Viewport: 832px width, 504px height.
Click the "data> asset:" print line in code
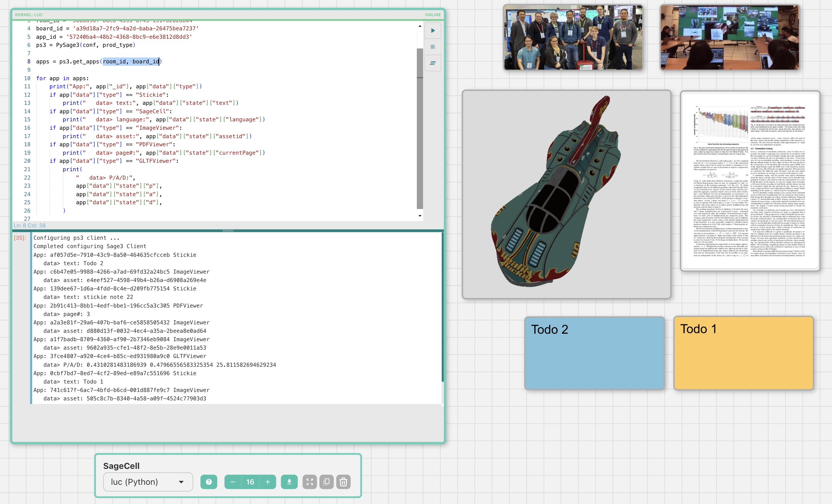[x=157, y=136]
